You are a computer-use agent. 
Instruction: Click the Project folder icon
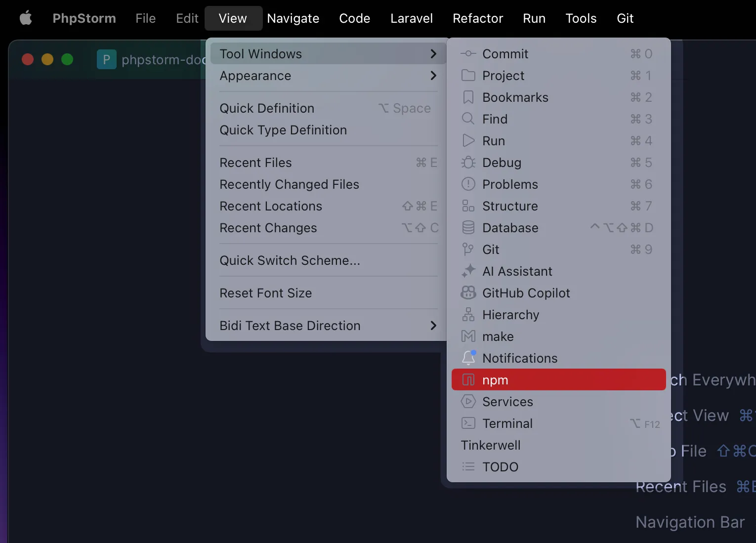tap(468, 76)
